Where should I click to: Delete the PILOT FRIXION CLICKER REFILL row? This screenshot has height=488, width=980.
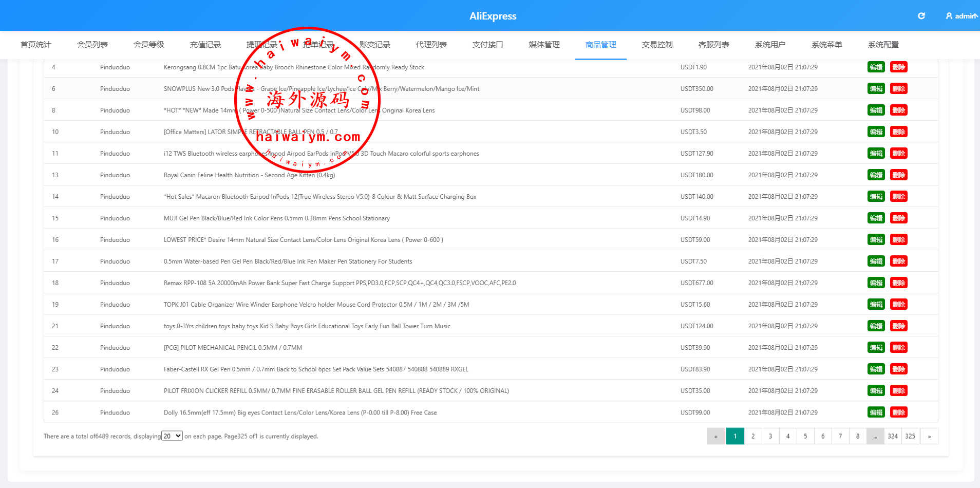[x=899, y=391]
